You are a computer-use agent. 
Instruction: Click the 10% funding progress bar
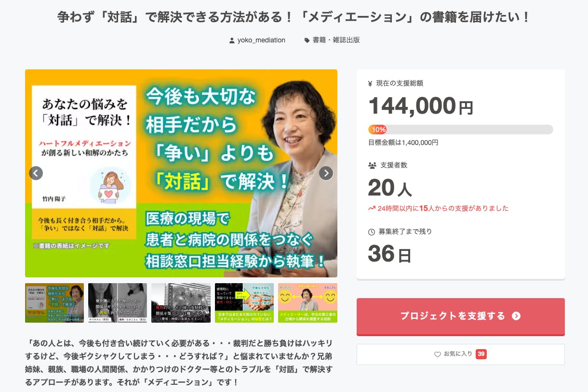pyautogui.click(x=461, y=130)
